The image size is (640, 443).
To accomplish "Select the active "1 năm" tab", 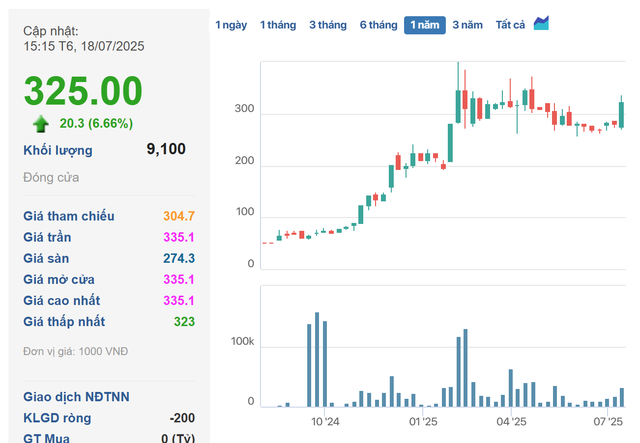I will (424, 25).
